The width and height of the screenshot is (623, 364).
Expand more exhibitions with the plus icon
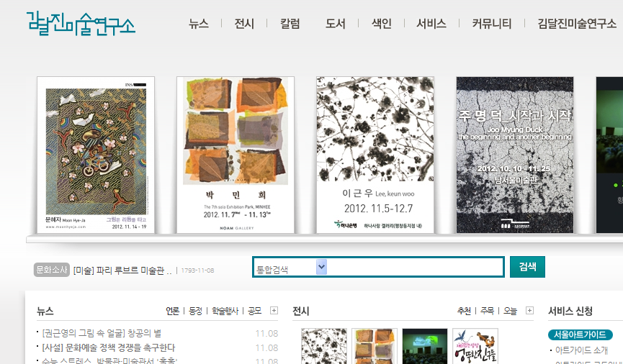529,311
